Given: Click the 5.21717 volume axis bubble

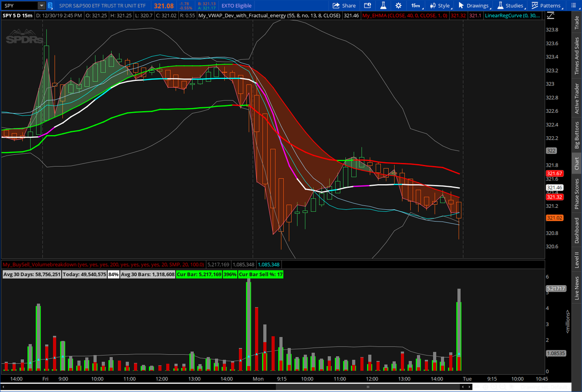Looking at the screenshot, I should click(556, 288).
